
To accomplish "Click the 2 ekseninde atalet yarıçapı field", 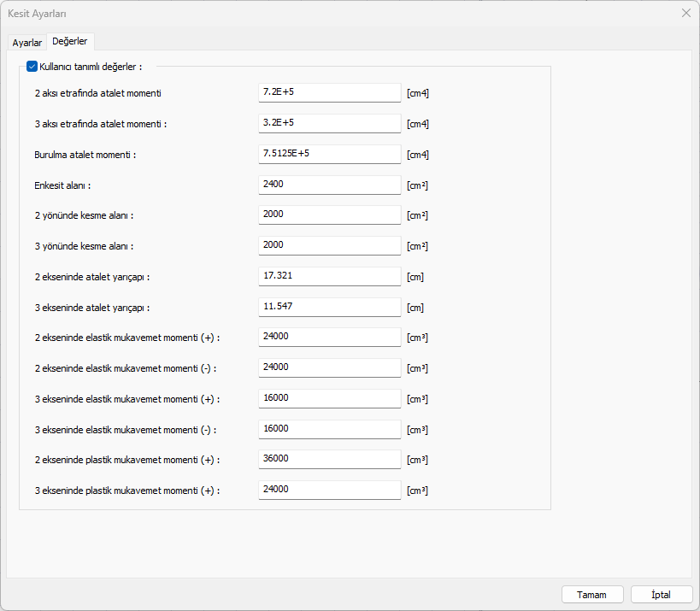I will (329, 276).
